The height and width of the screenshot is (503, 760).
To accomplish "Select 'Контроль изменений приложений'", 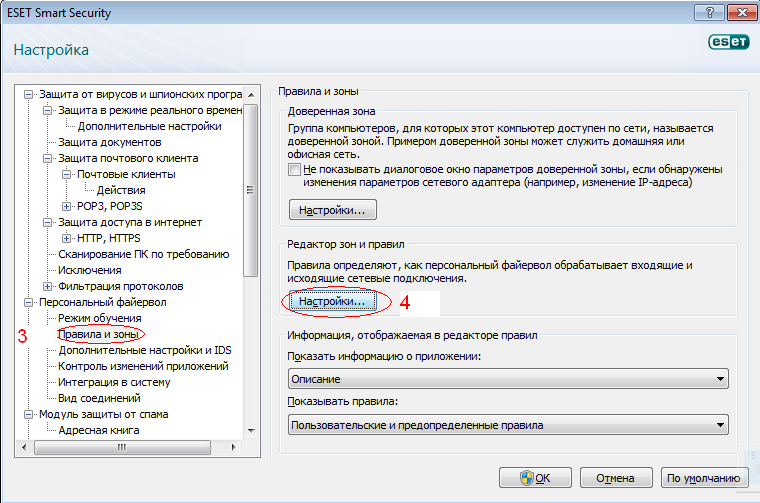I will 143,366.
